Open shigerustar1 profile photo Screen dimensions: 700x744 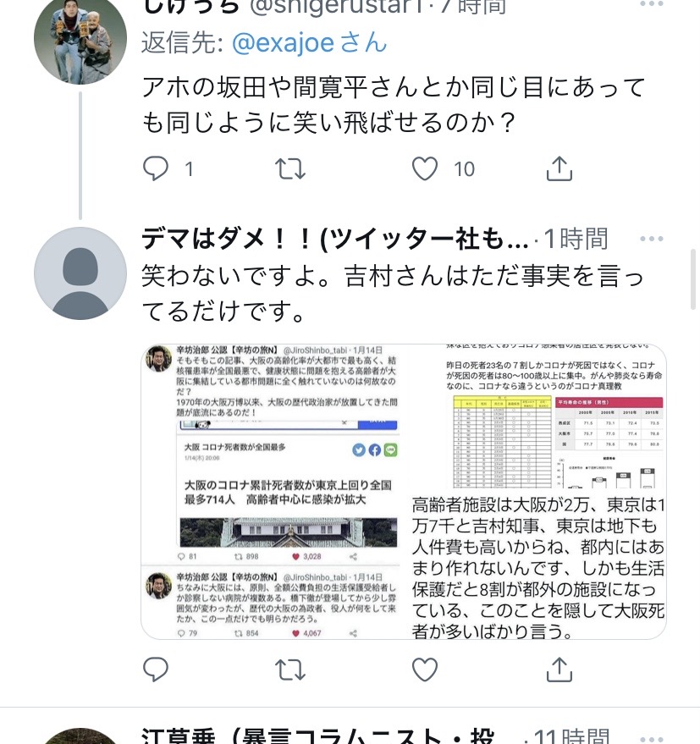click(x=80, y=38)
